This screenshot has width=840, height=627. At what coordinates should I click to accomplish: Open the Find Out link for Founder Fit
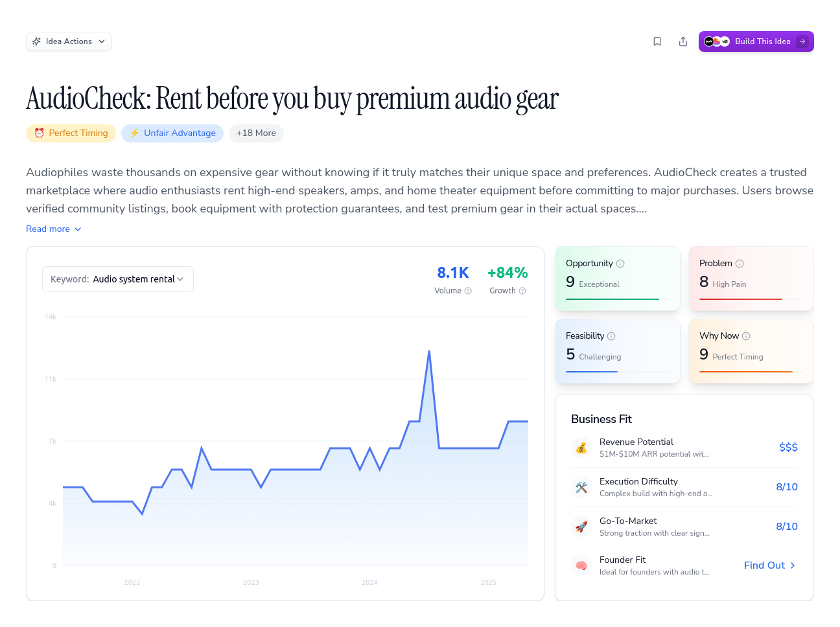[x=770, y=565]
